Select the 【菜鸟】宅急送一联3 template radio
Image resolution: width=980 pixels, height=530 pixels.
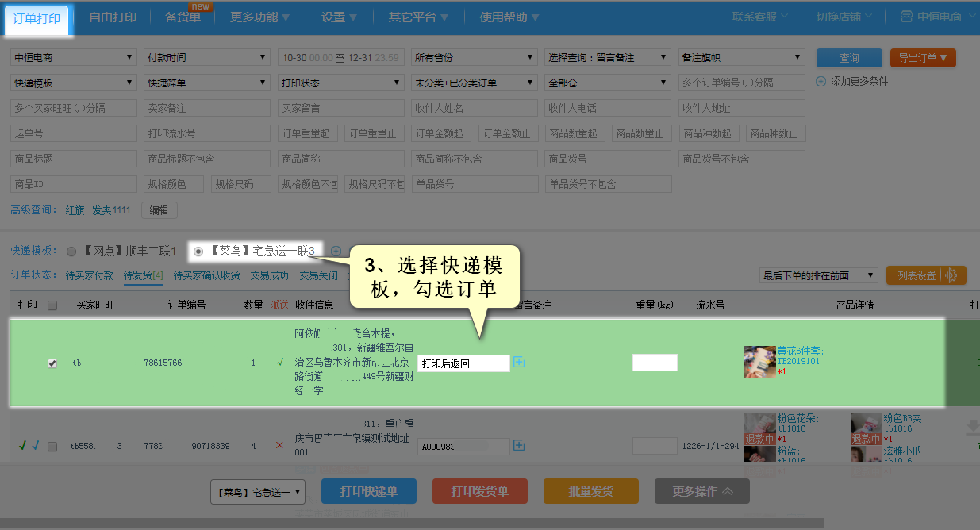pyautogui.click(x=198, y=252)
